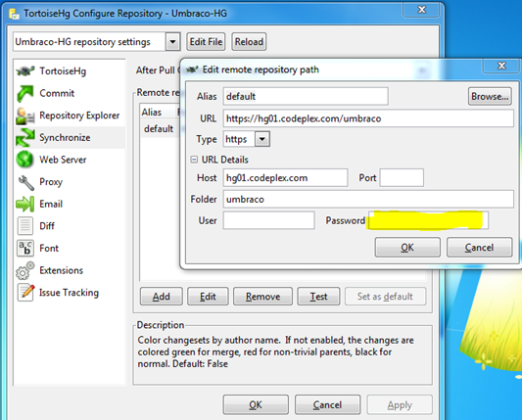
Task: Open the Proxy settings label
Action: [x=51, y=182]
